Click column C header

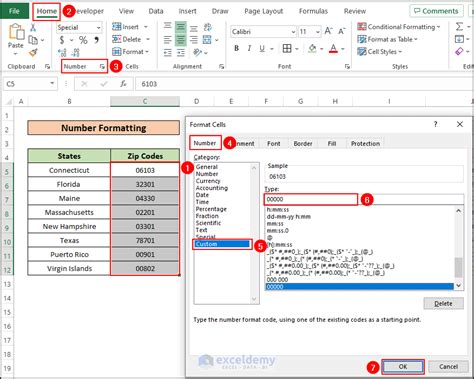(x=145, y=101)
